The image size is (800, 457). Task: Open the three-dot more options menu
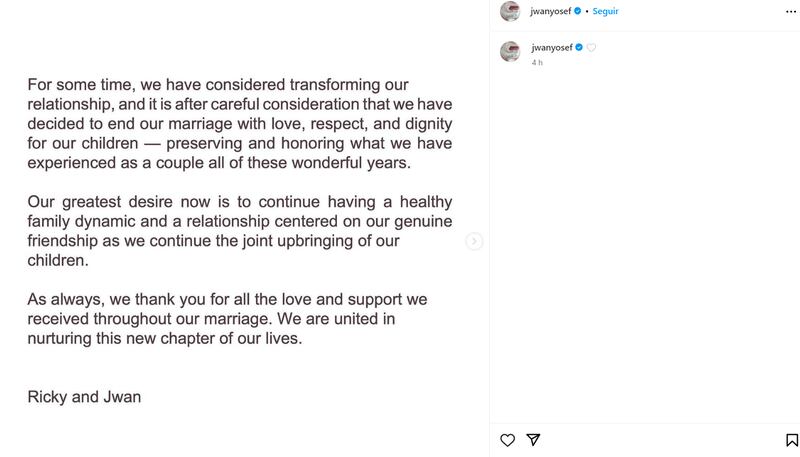pyautogui.click(x=791, y=11)
